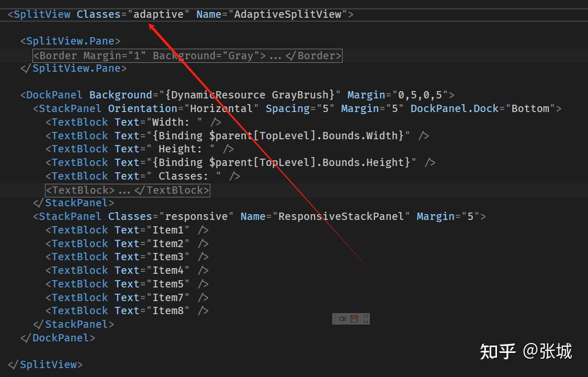Click the "Width: " TextBlock line

point(133,122)
